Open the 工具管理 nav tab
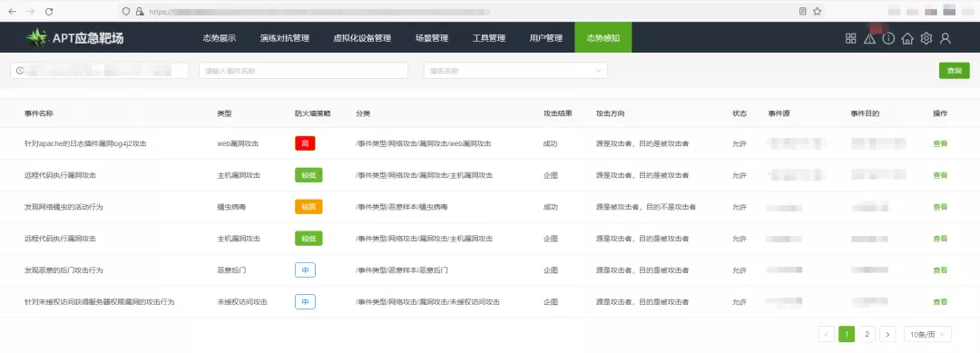 [x=489, y=38]
